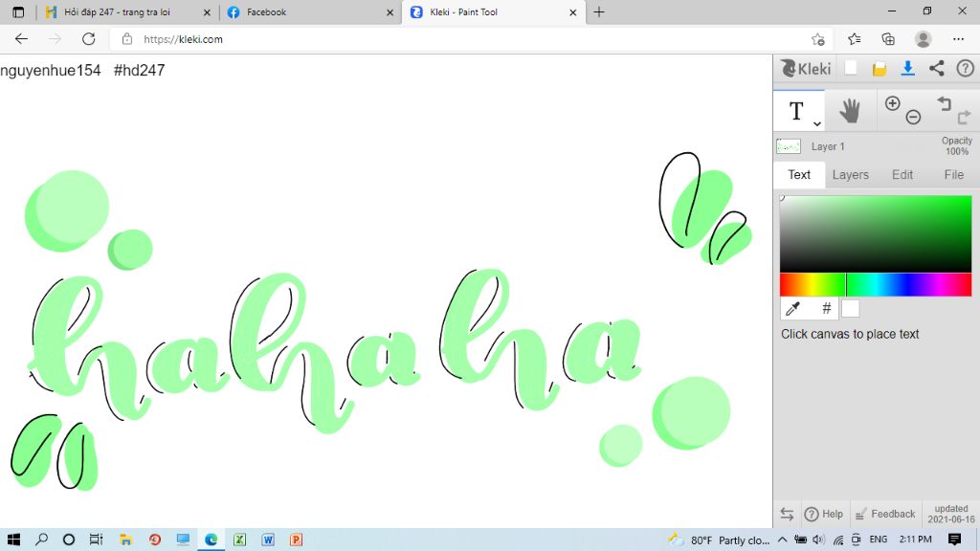Open Help link at panel bottom
The height and width of the screenshot is (551, 980).
[x=823, y=514]
